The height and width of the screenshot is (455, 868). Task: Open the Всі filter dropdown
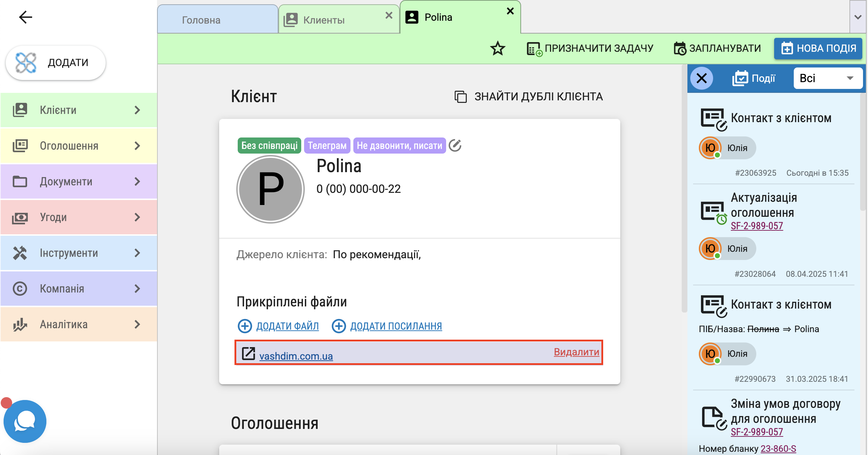[x=828, y=78]
